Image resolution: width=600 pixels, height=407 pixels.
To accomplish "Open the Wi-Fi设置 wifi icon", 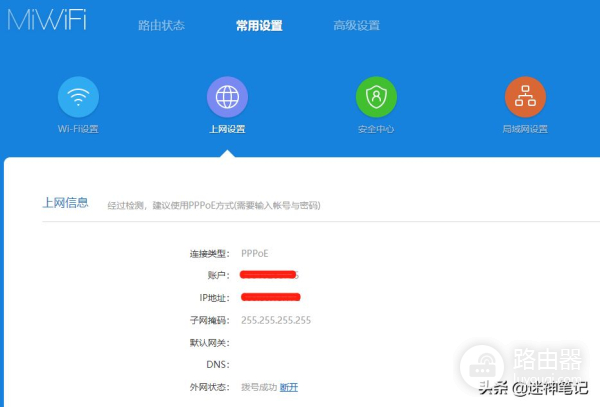I will click(78, 97).
